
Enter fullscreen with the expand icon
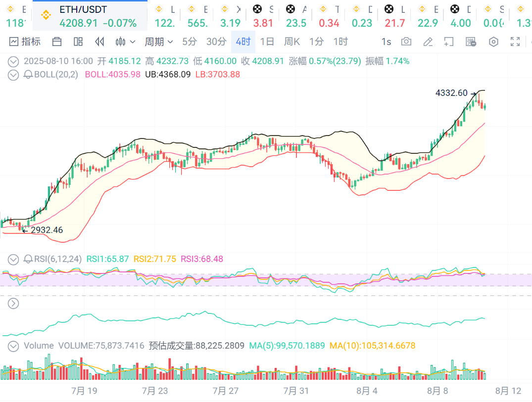(515, 42)
